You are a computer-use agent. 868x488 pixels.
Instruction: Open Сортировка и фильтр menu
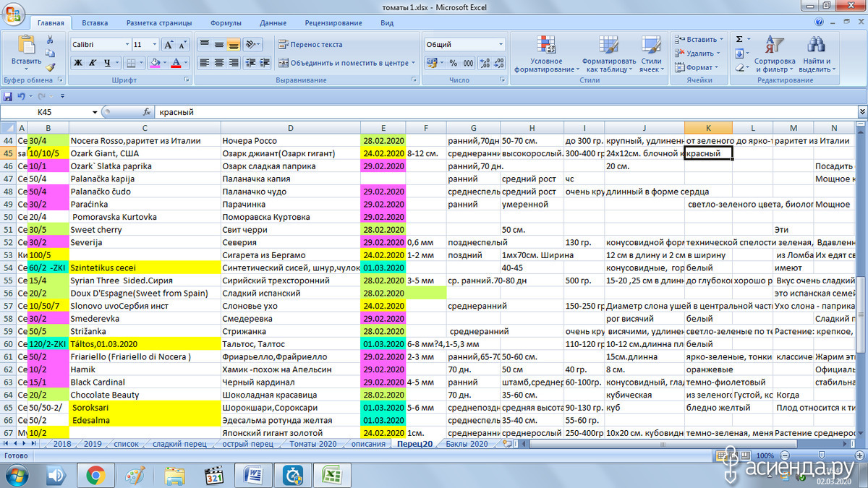coord(775,53)
